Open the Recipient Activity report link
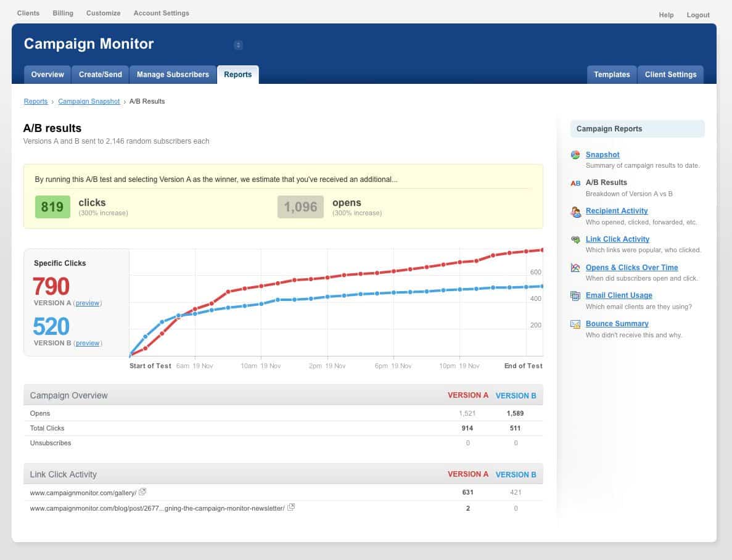The height and width of the screenshot is (560, 732). [x=617, y=211]
